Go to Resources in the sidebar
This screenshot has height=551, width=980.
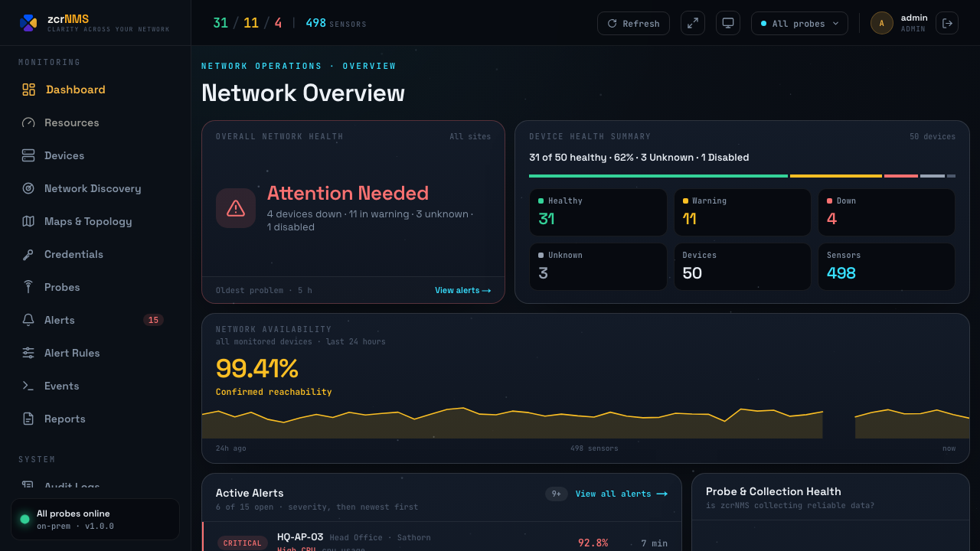click(96, 122)
